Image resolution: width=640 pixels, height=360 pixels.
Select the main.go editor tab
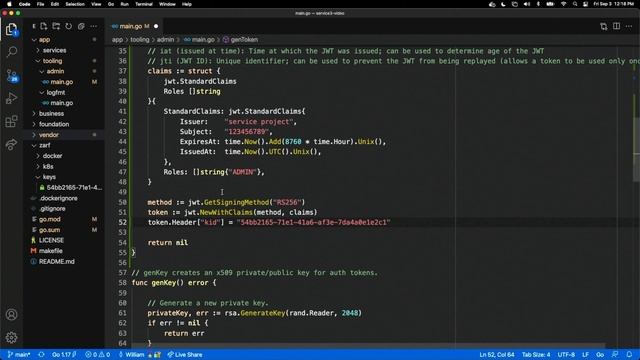134,26
